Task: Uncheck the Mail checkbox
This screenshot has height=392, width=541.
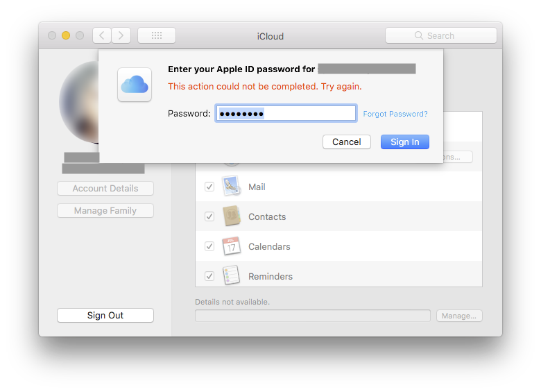Action: 209,187
